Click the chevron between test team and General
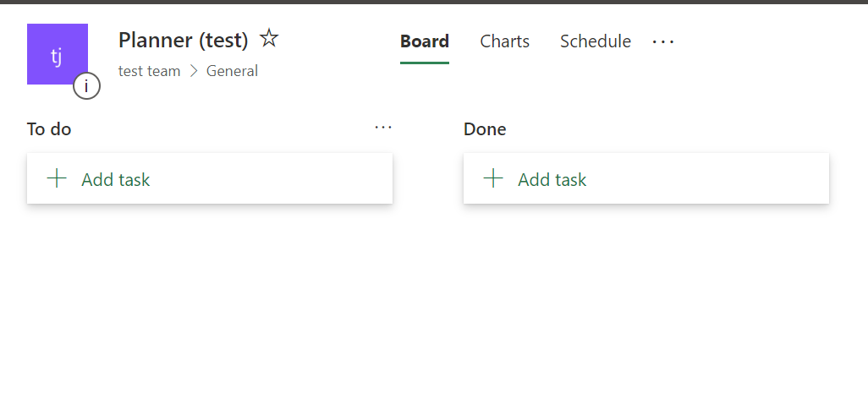 193,71
